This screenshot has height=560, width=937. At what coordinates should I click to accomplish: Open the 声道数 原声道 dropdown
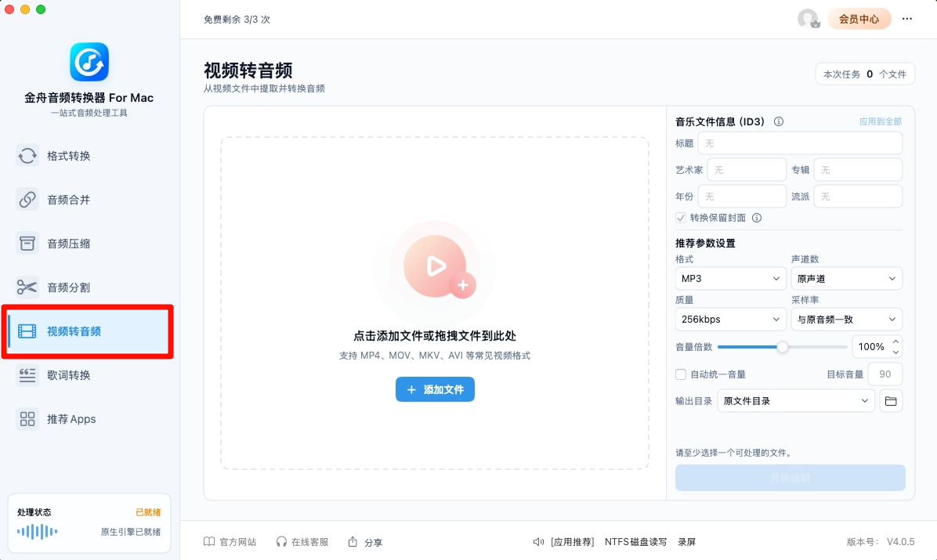coord(846,279)
